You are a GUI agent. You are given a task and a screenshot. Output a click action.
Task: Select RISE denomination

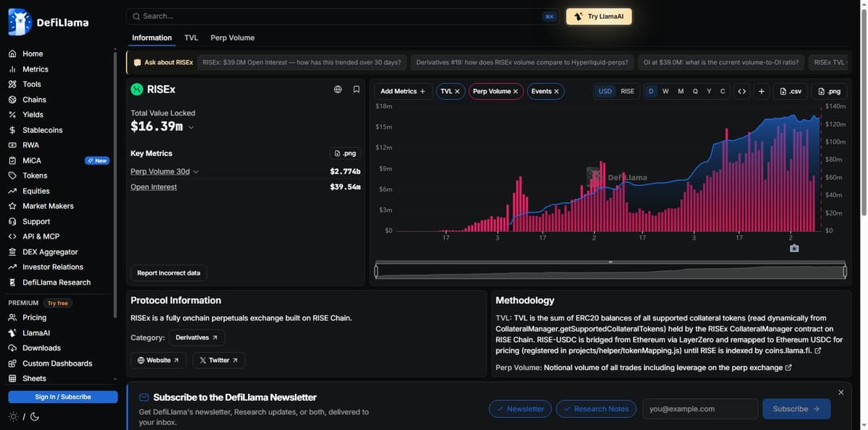point(627,91)
